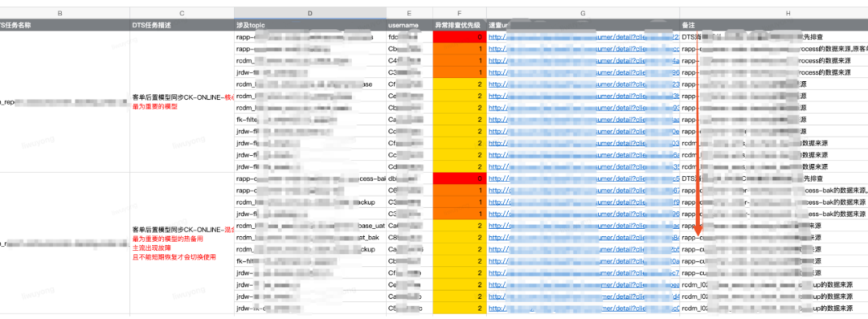Screen dimensions: 868x319
Task: Select yellow priority 2 cell in Cd row
Action: click(460, 166)
